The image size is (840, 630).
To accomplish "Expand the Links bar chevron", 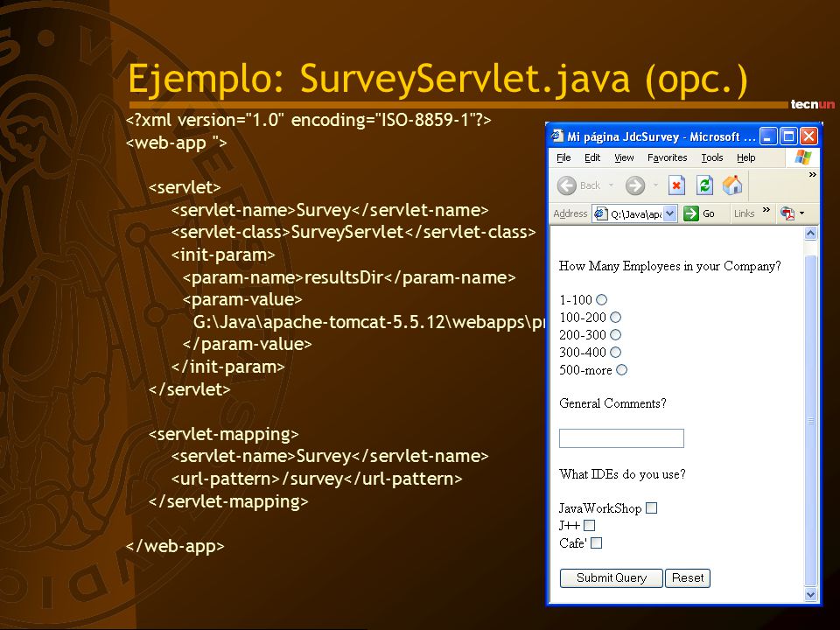I will [x=766, y=209].
